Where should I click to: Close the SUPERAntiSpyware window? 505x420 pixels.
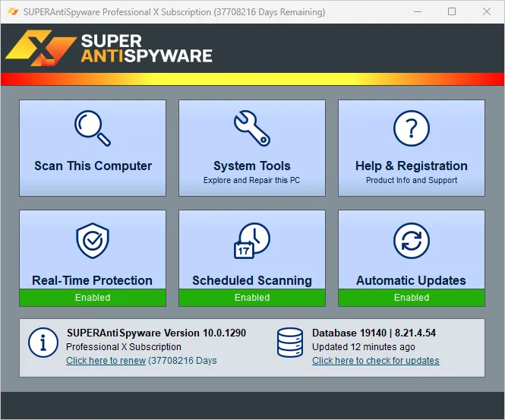pyautogui.click(x=487, y=12)
